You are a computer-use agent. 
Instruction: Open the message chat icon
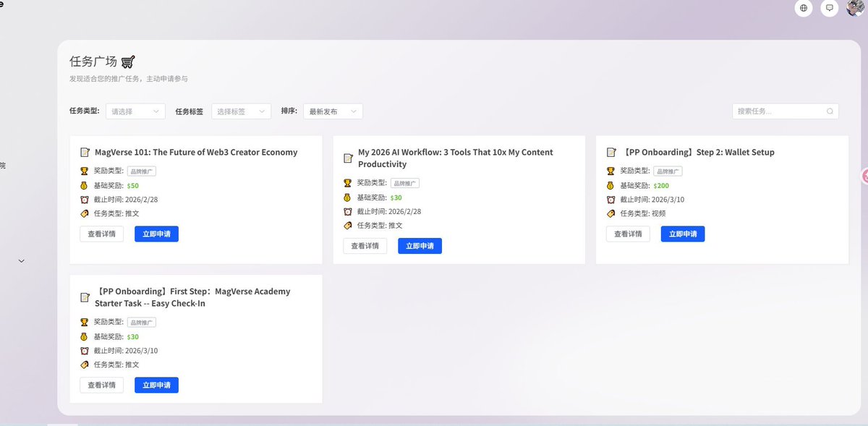coord(830,9)
